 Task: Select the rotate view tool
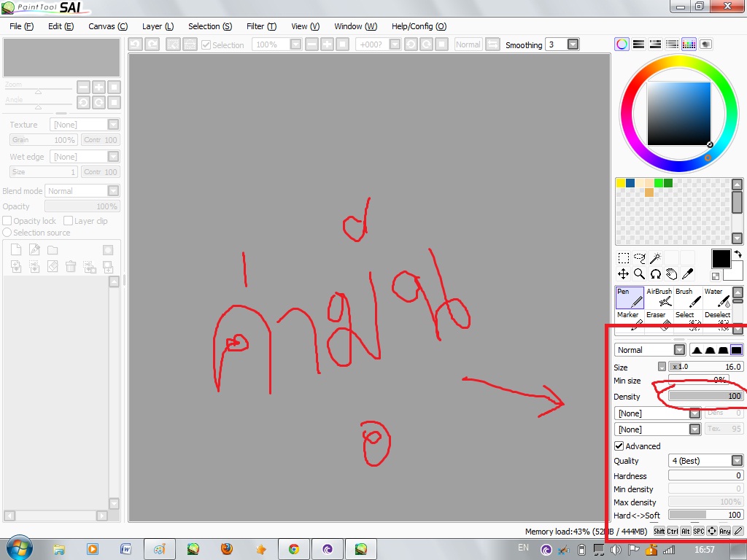(x=656, y=274)
